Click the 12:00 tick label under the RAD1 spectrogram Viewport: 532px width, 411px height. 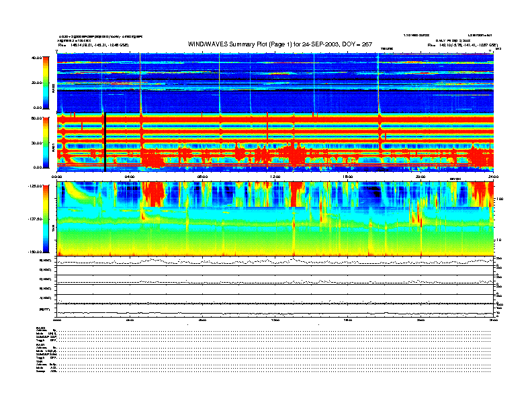click(x=275, y=177)
